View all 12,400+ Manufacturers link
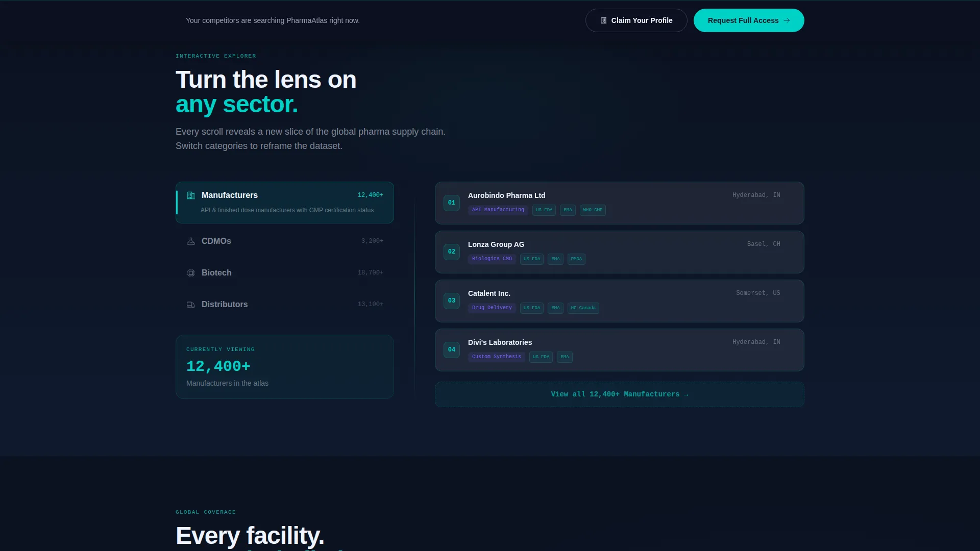The width and height of the screenshot is (980, 551). coord(619,394)
